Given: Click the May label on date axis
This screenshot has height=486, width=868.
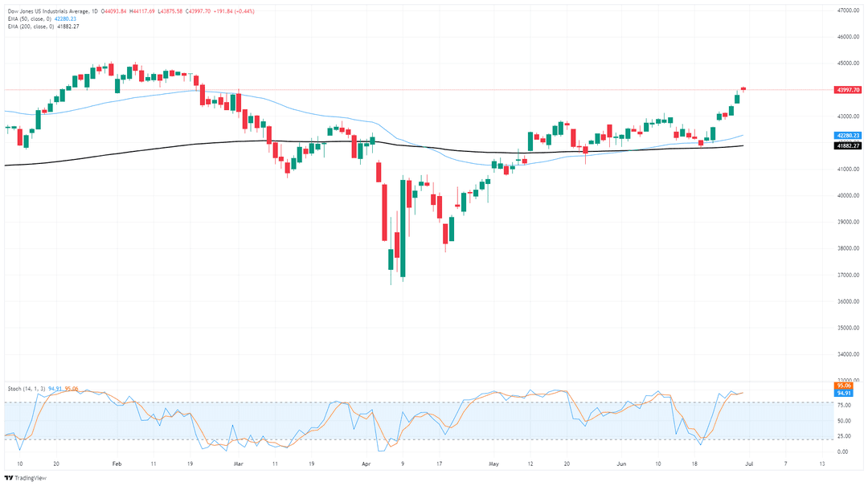Looking at the screenshot, I should point(494,464).
